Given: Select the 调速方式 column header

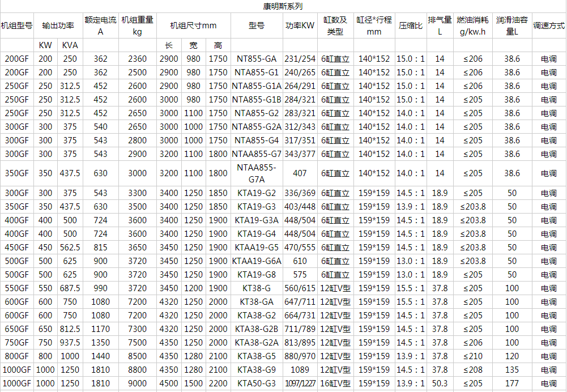Looking at the screenshot, I should (x=548, y=25).
